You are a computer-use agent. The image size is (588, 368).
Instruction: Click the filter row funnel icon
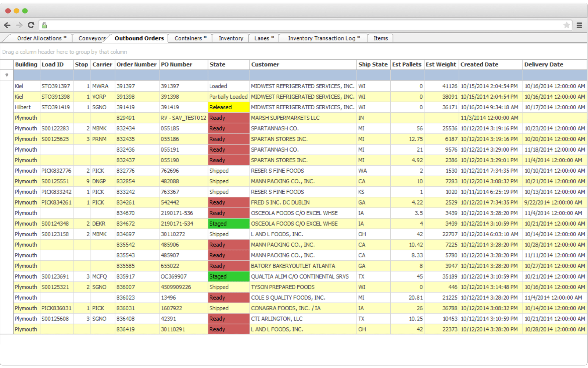tap(7, 75)
